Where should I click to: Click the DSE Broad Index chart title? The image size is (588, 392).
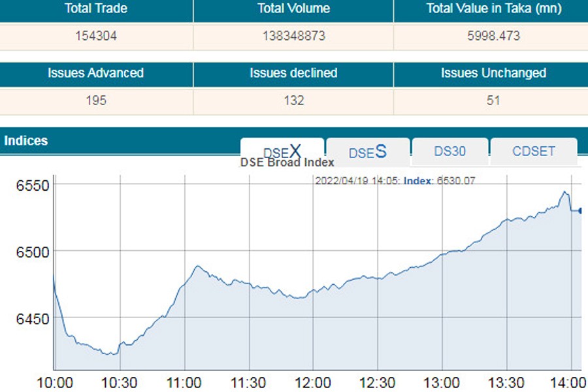[288, 162]
